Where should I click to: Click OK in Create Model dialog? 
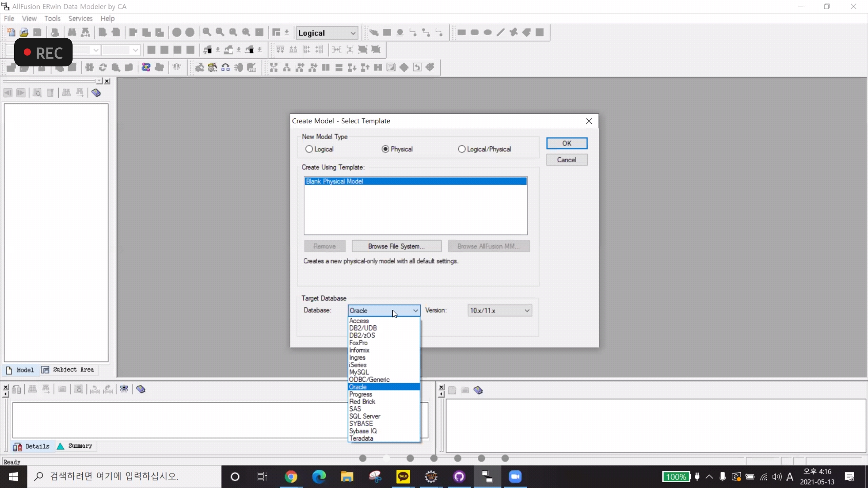[567, 143]
